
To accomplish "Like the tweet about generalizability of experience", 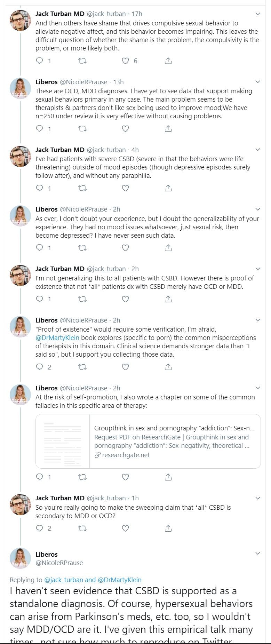I will tap(125, 248).
